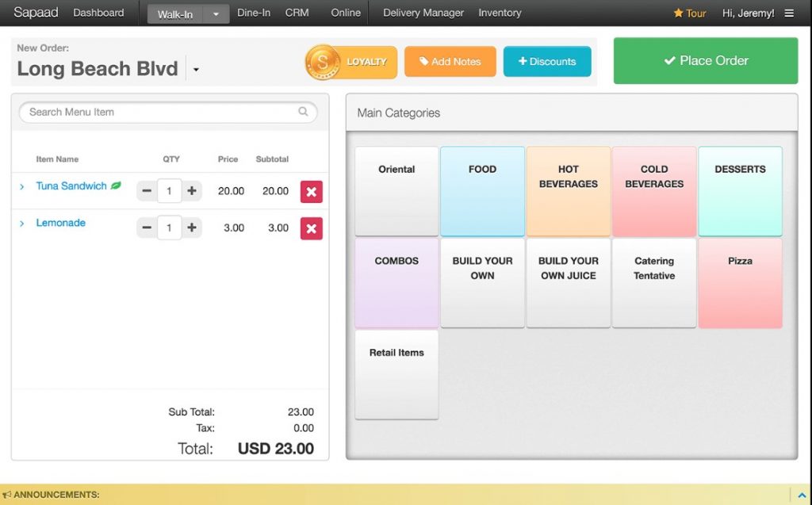The width and height of the screenshot is (812, 505).
Task: Click the Main Categories header
Action: [399, 113]
